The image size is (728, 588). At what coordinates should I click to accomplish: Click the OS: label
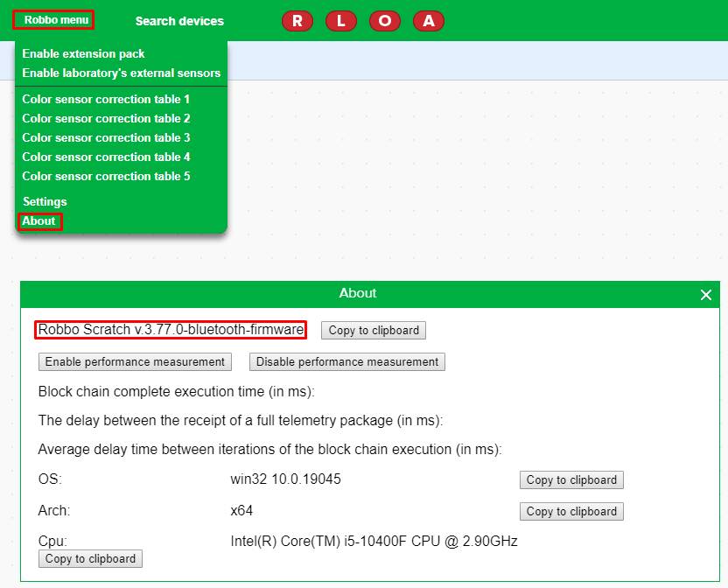click(x=50, y=479)
